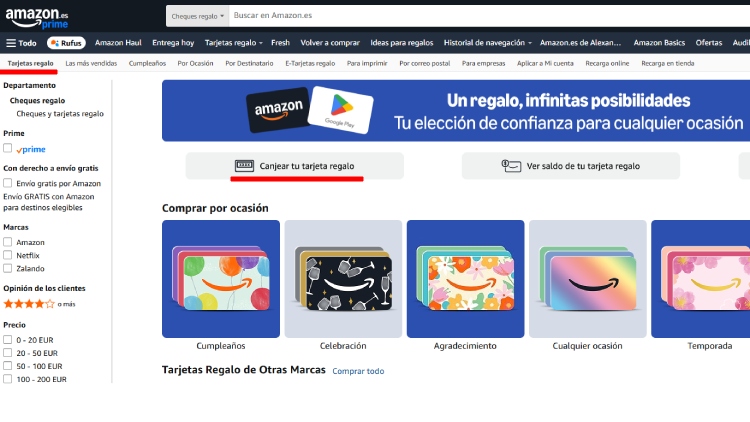750x422 pixels.
Task: Click the black Amazon card in banner
Action: (x=277, y=112)
